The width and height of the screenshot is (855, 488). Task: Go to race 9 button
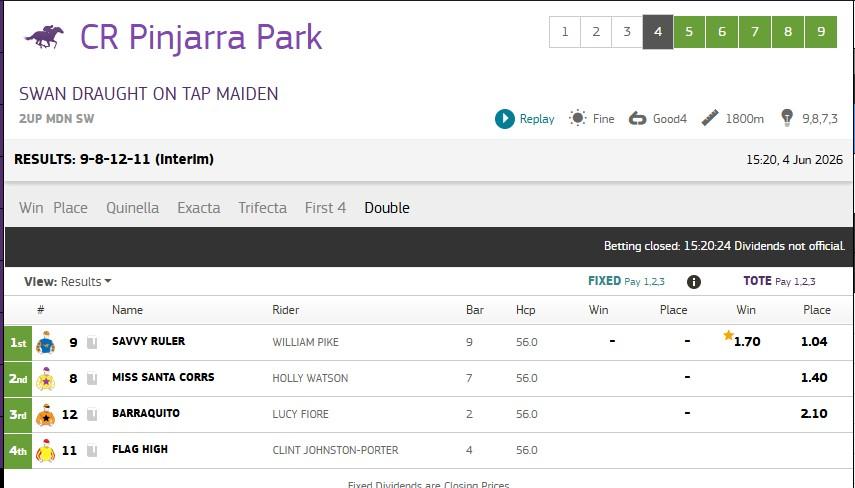click(821, 32)
